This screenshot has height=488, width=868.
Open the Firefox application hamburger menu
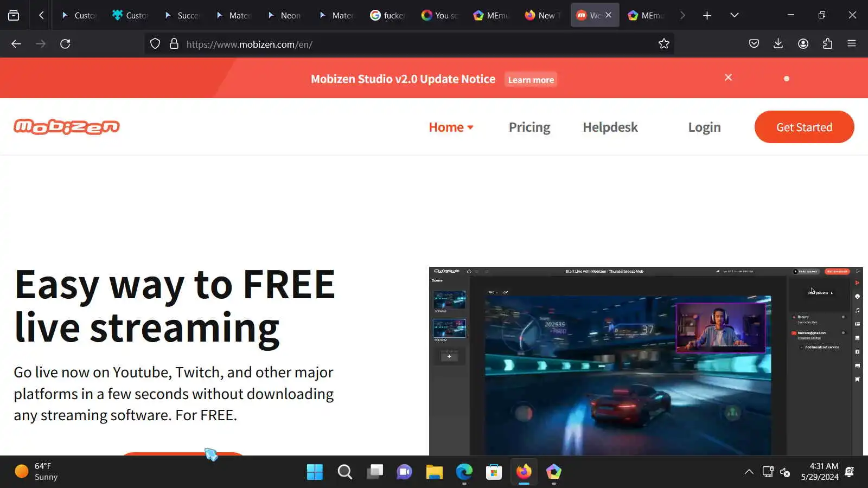(x=852, y=44)
